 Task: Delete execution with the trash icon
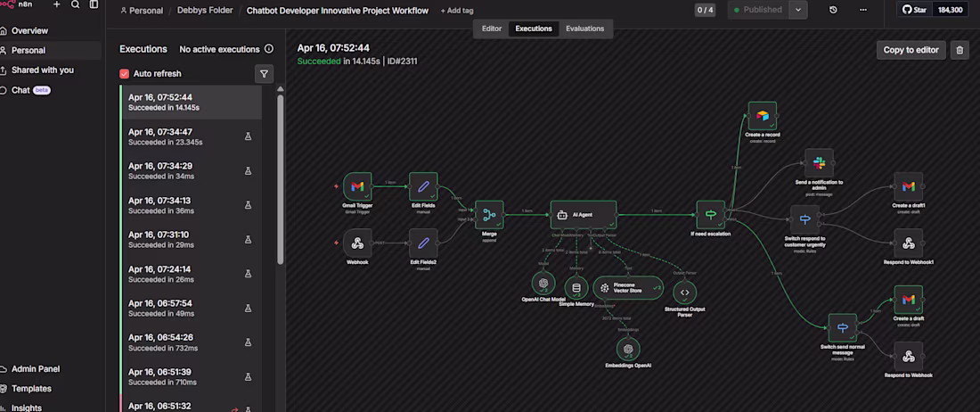tap(960, 50)
